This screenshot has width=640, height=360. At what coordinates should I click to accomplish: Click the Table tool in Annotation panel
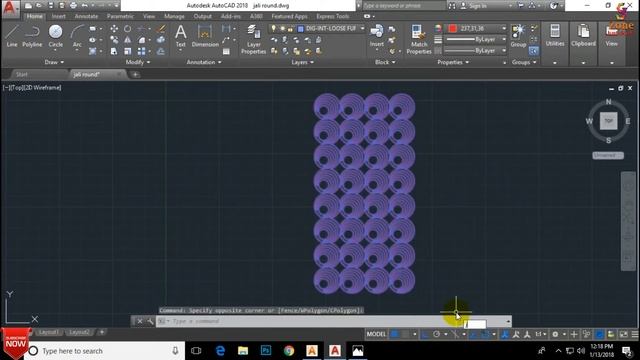tap(226, 51)
